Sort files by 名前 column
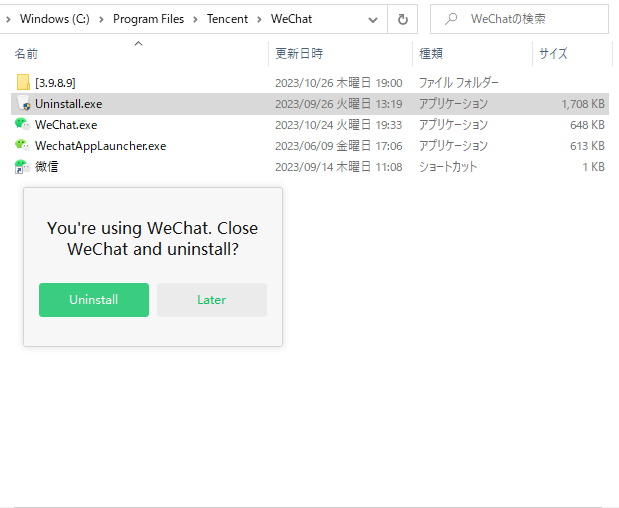 point(26,53)
